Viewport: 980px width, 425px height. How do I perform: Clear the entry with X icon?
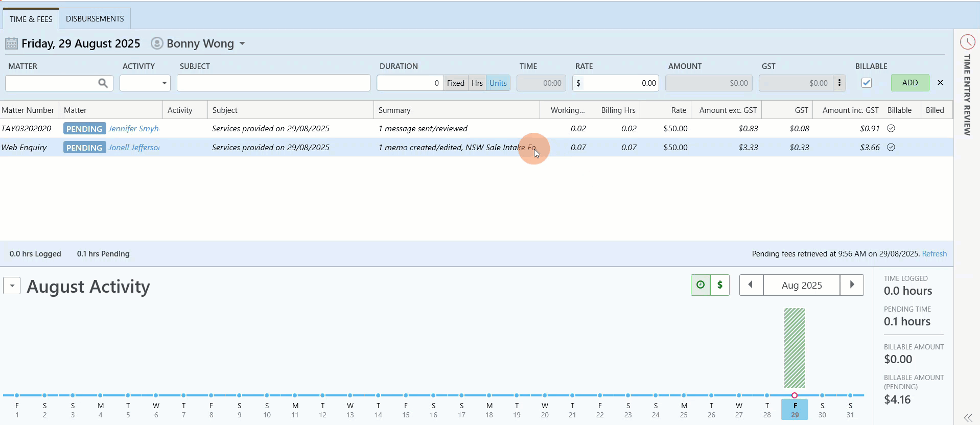click(x=940, y=83)
